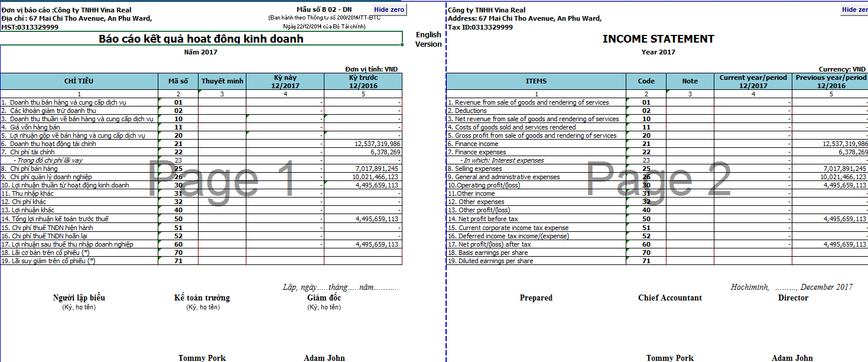Select the "Kỳ trước 12/2016" header cell
This screenshot has width=868, height=362.
click(x=363, y=81)
